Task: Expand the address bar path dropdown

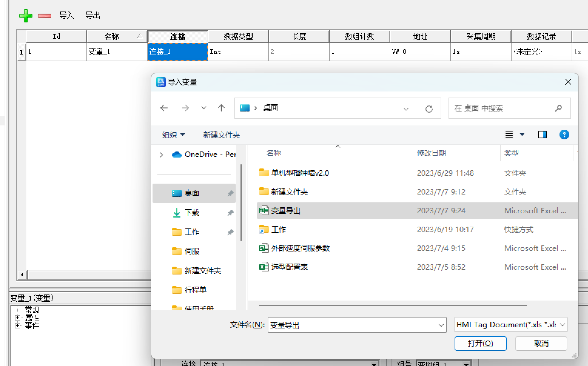Action: click(x=406, y=109)
